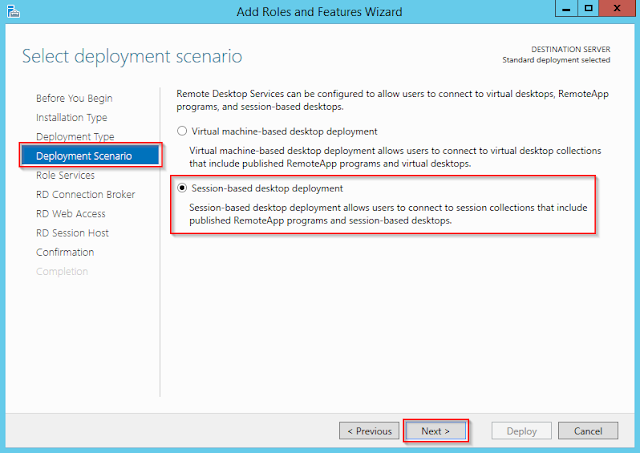Select Virtual machine-based desktop deployment
Screen dimensions: 640x453
[181, 131]
